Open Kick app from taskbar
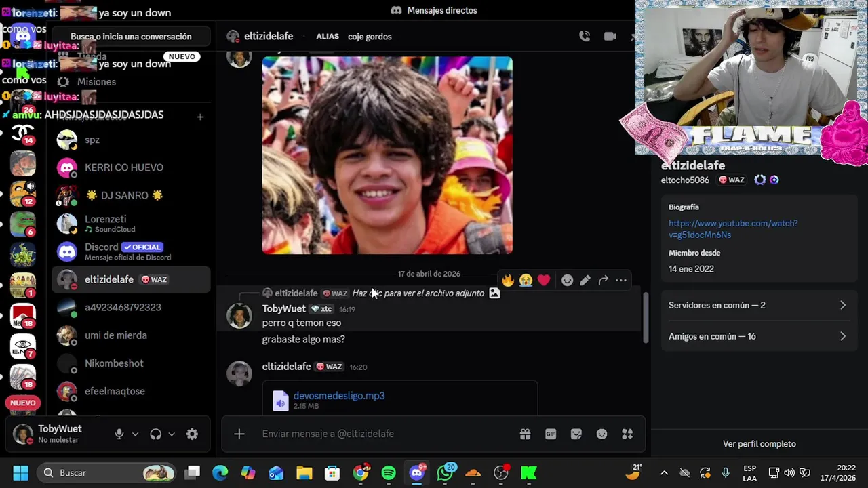 tap(529, 473)
